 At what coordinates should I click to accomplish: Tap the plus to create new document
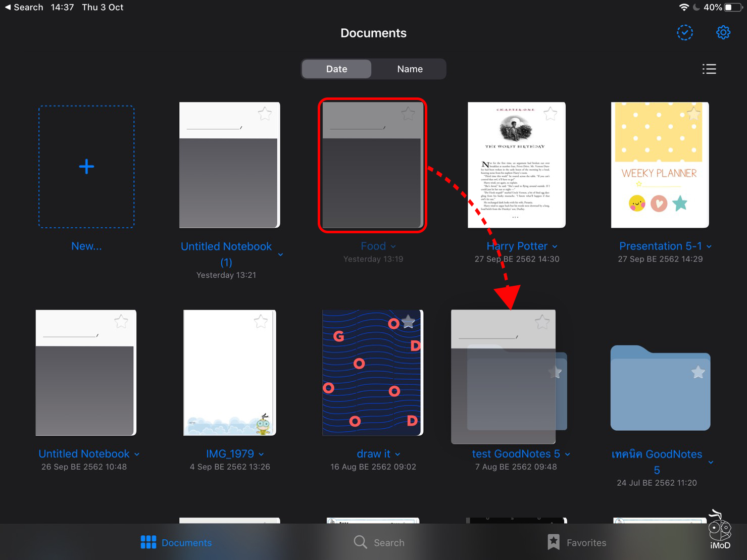(86, 166)
